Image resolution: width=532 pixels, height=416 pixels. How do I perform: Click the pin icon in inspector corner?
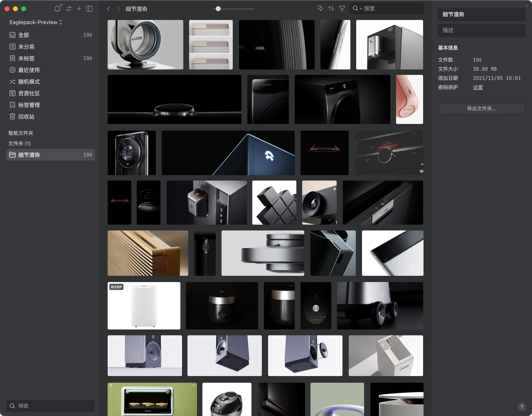coord(527,5)
